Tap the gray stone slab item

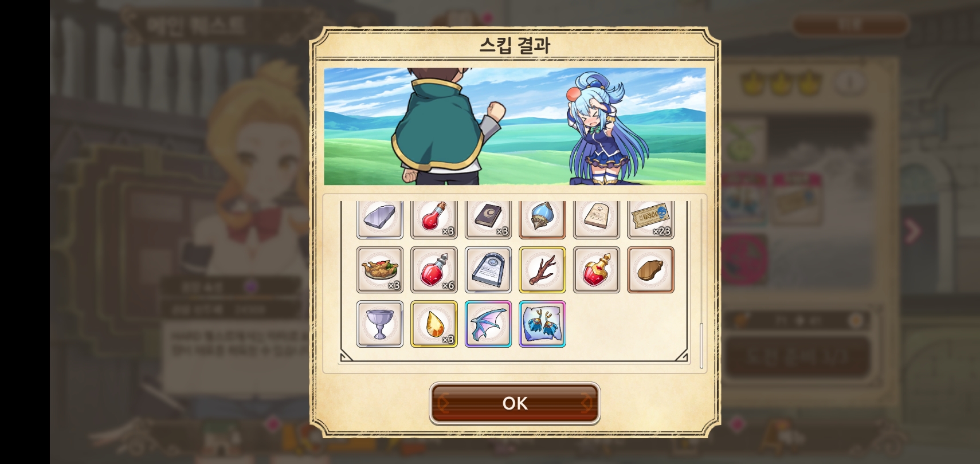(379, 219)
